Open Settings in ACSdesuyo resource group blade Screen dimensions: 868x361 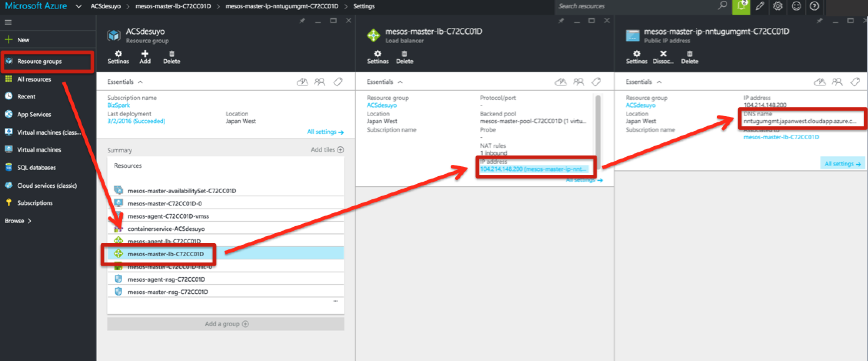(118, 57)
